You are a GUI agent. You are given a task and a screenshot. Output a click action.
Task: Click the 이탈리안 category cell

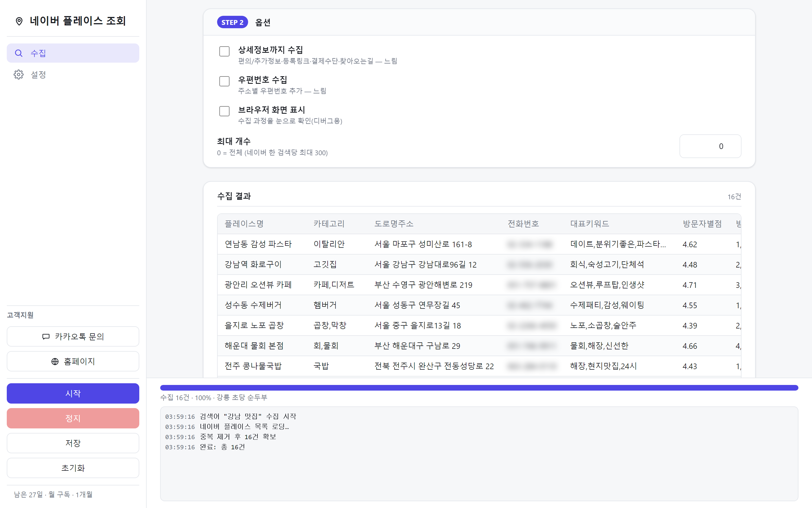coord(329,244)
